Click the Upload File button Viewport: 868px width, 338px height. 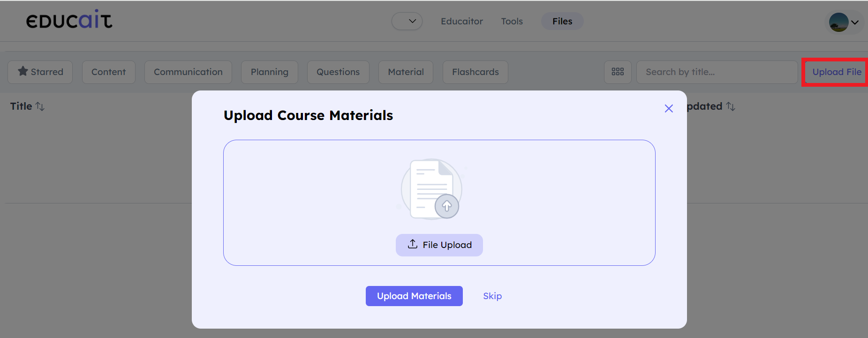coord(836,72)
